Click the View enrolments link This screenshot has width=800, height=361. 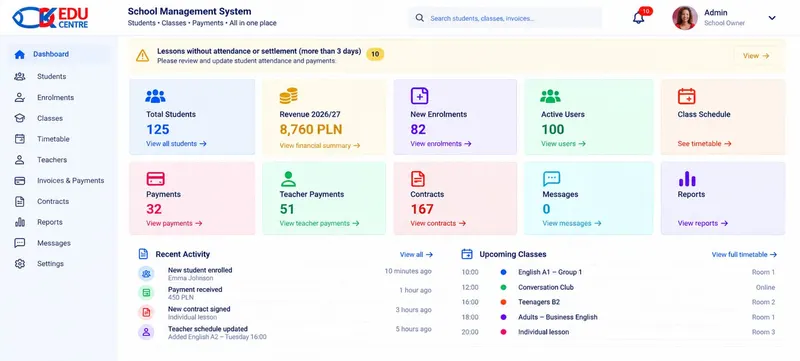440,144
